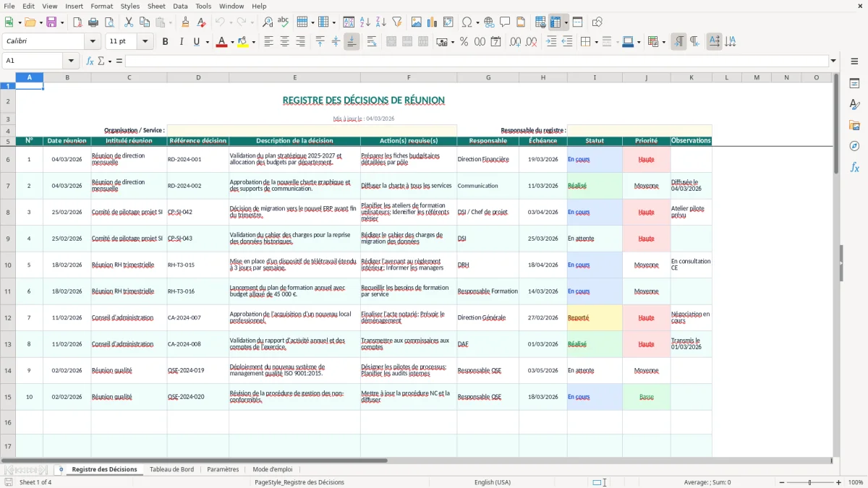Click Format as Date icon

click(495, 42)
